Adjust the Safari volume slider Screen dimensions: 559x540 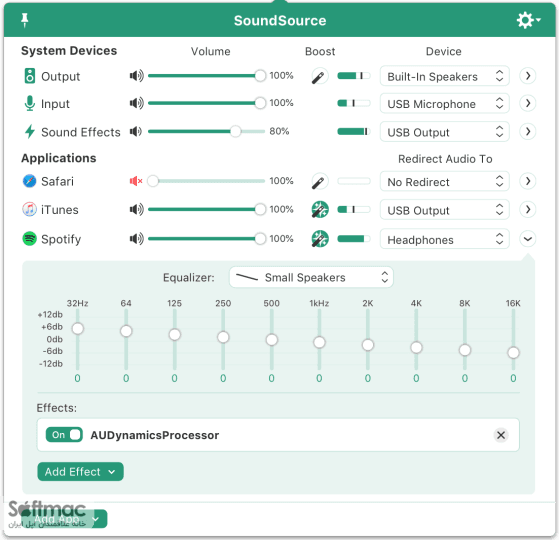coord(207,181)
